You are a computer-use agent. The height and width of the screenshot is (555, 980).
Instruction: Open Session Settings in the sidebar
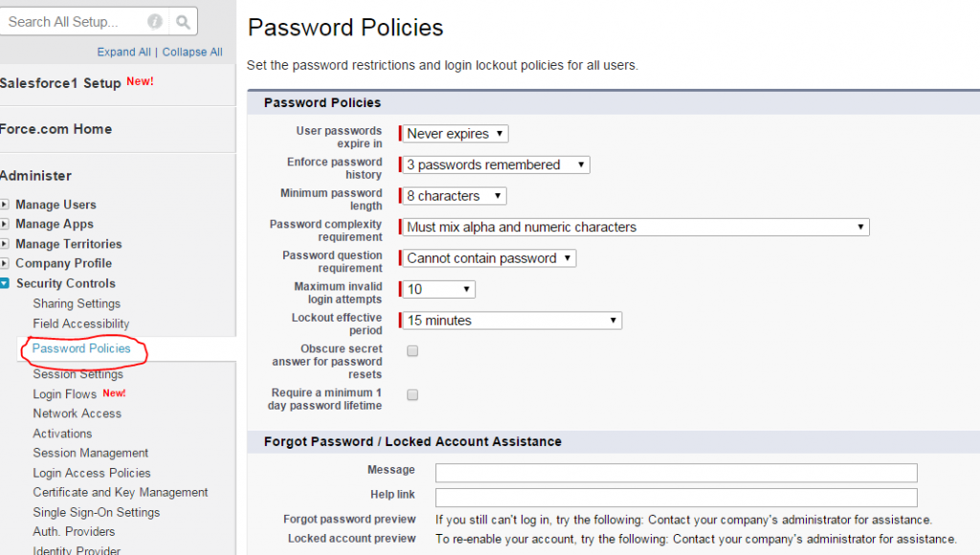pos(81,374)
